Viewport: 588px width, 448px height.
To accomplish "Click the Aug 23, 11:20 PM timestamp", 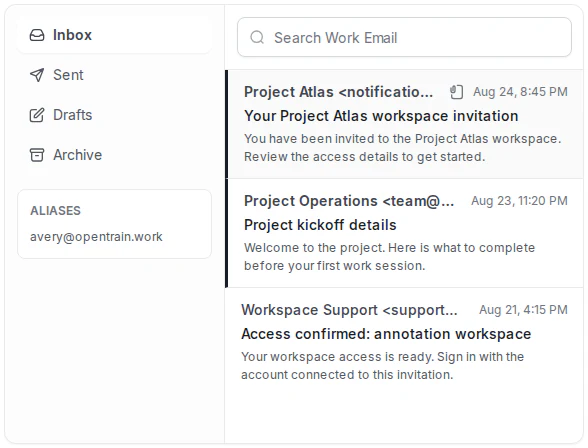I will click(519, 201).
